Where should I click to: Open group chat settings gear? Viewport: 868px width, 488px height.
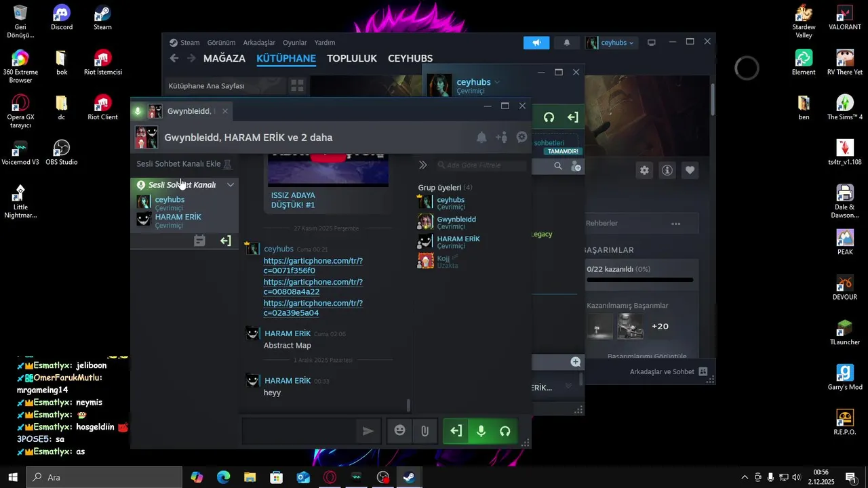pos(521,138)
